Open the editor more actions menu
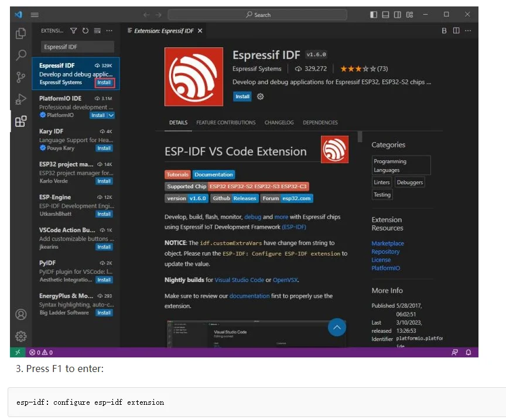506x420 pixels. (468, 30)
